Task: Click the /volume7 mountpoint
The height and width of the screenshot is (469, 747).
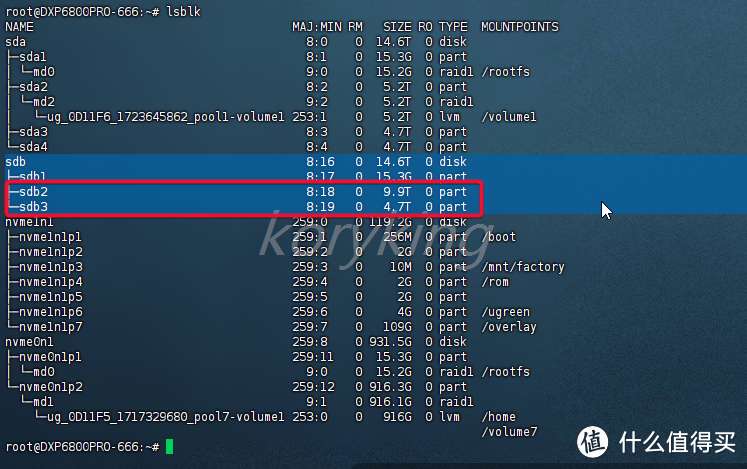Action: (x=509, y=432)
